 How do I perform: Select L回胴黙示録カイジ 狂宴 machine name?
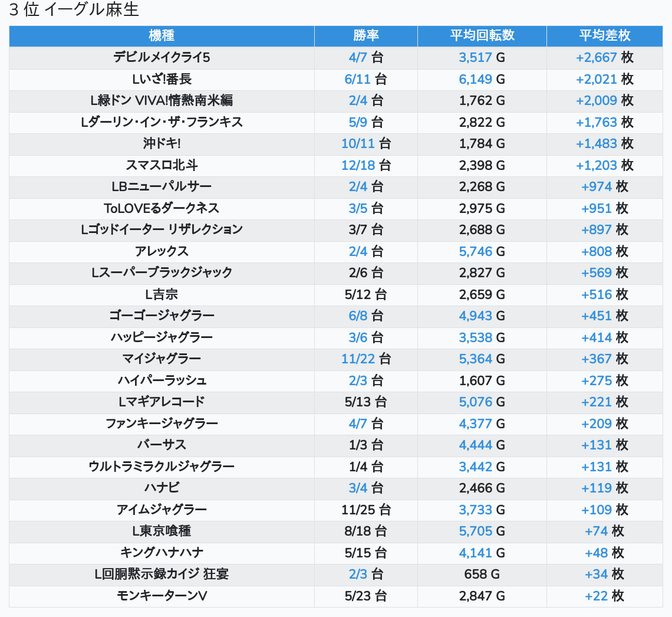click(162, 574)
